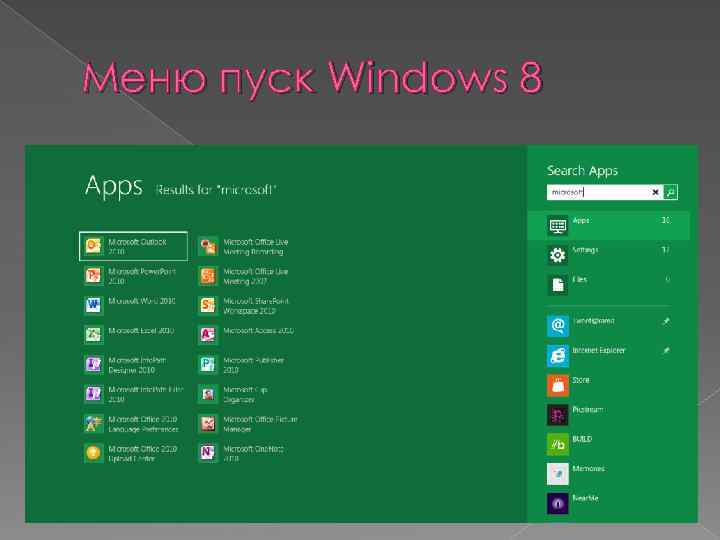
Task: Search within the @ mail-style app
Action: coord(609,326)
